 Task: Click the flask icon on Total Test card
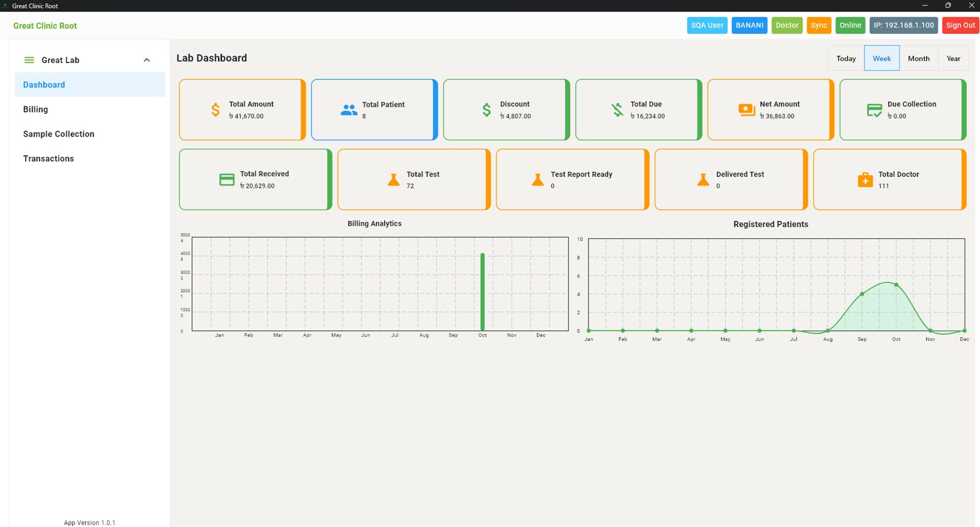(x=394, y=180)
